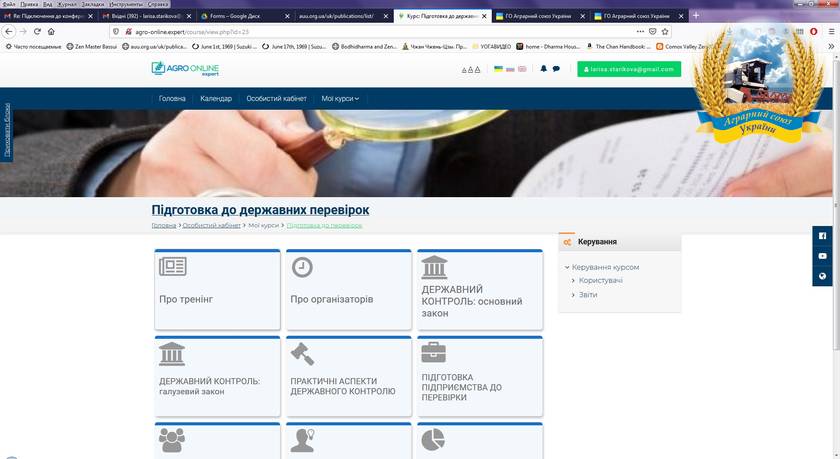Viewport: 840px width, 459px height.
Task: Click the bank icon of галузевий закон card
Action: coord(171,354)
